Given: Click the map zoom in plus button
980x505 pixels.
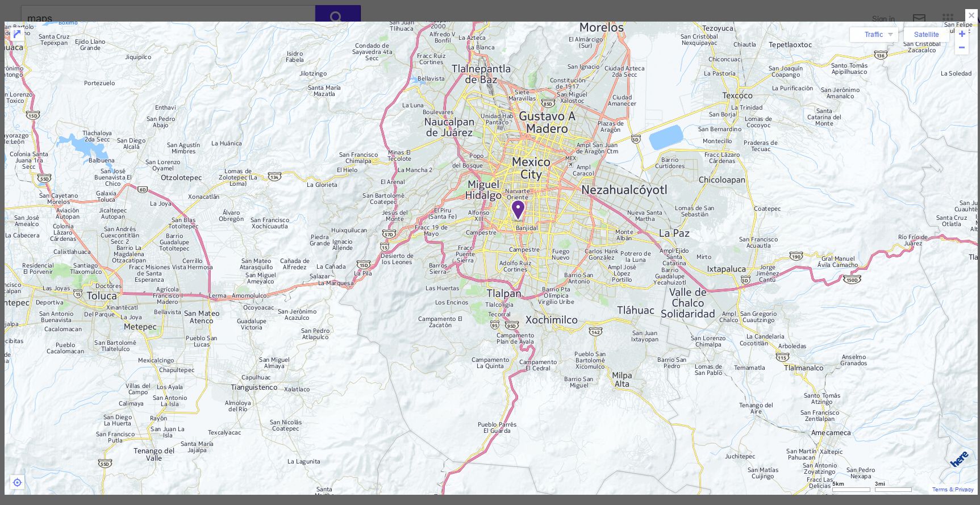Looking at the screenshot, I should tap(962, 34).
